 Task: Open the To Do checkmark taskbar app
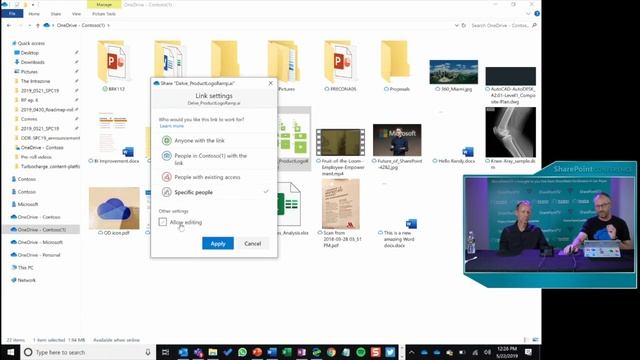(x=228, y=352)
